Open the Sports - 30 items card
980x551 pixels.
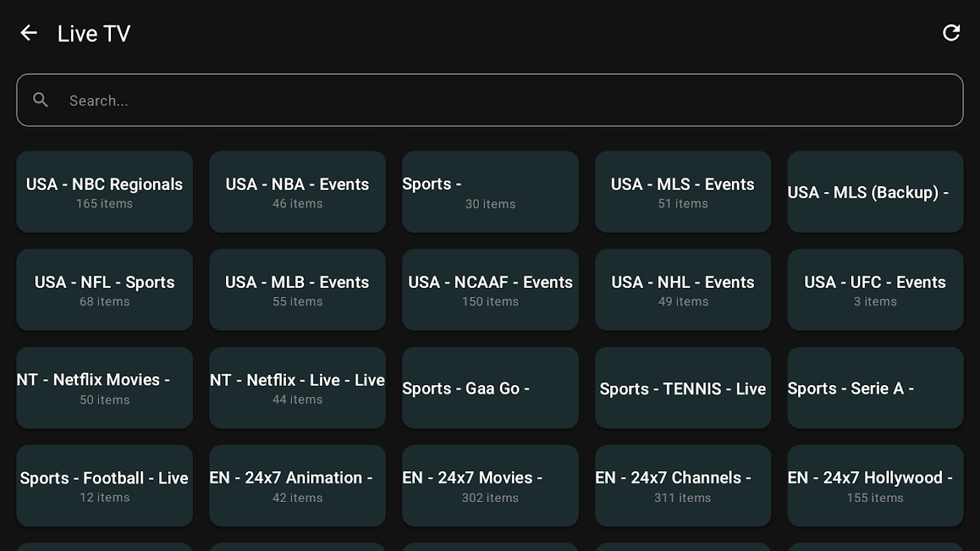point(491,192)
